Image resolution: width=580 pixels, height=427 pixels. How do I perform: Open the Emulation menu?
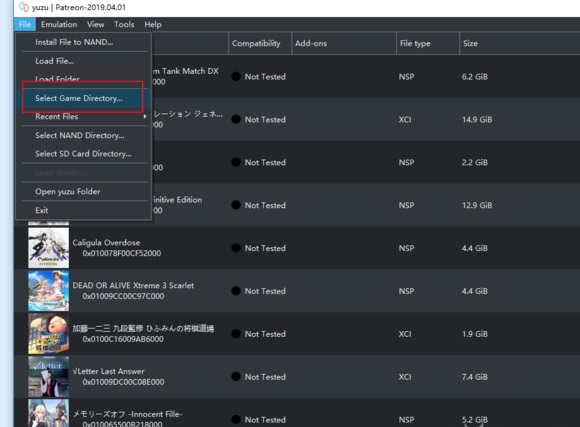click(x=59, y=24)
